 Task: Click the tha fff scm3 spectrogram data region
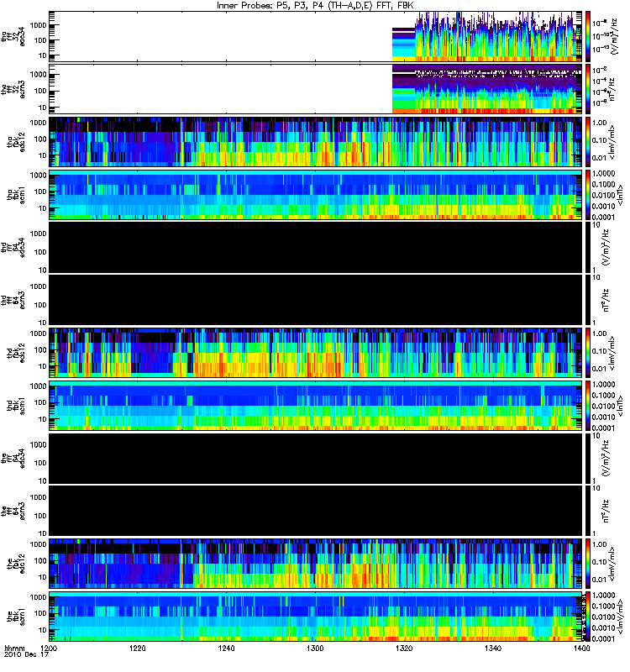coord(487,89)
